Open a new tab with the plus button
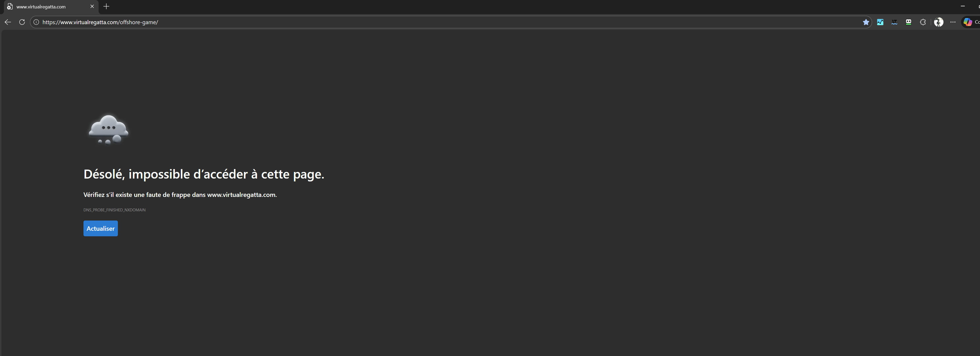Screen dimensions: 980x356 [107, 7]
